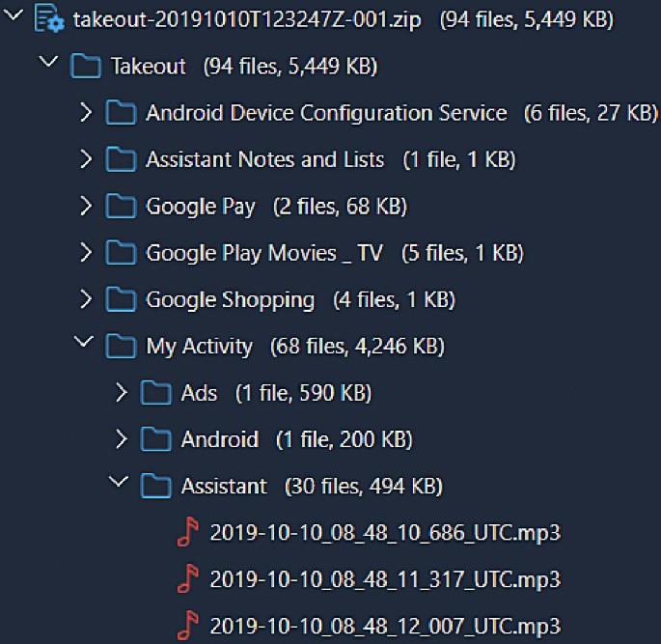Expand the Google Shopping folder

[x=86, y=300]
